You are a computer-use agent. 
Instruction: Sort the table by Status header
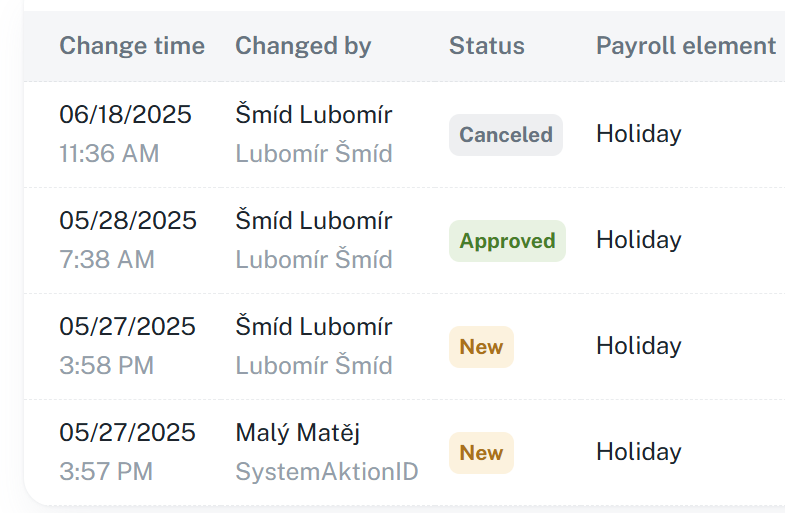pyautogui.click(x=486, y=46)
